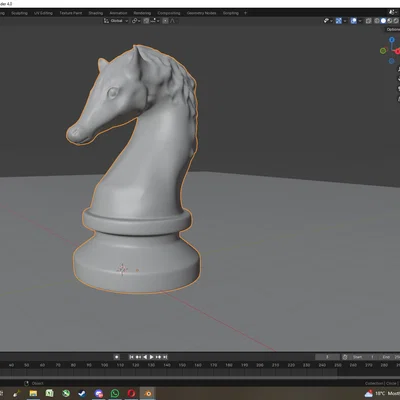Switch to the Geometry Nodes workspace tab

point(201,13)
